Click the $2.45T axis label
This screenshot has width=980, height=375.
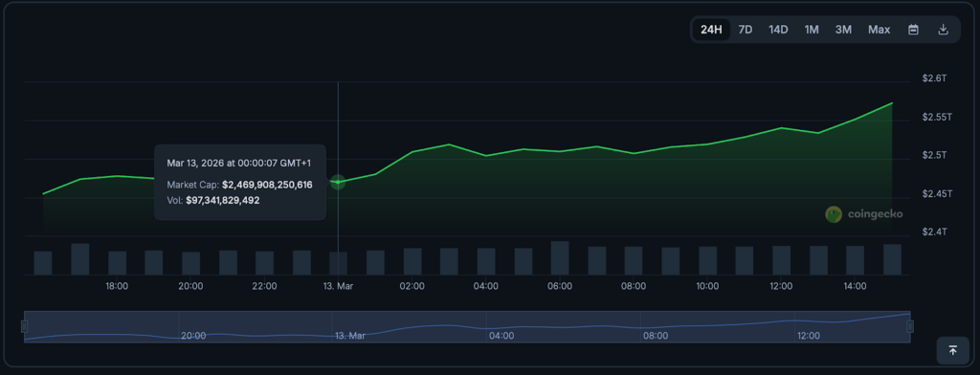pyautogui.click(x=937, y=194)
